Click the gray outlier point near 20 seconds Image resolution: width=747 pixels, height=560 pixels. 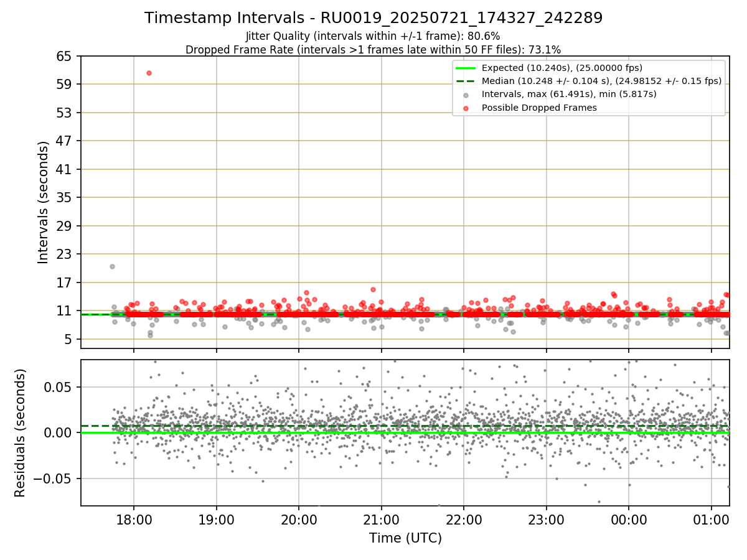pyautogui.click(x=112, y=266)
